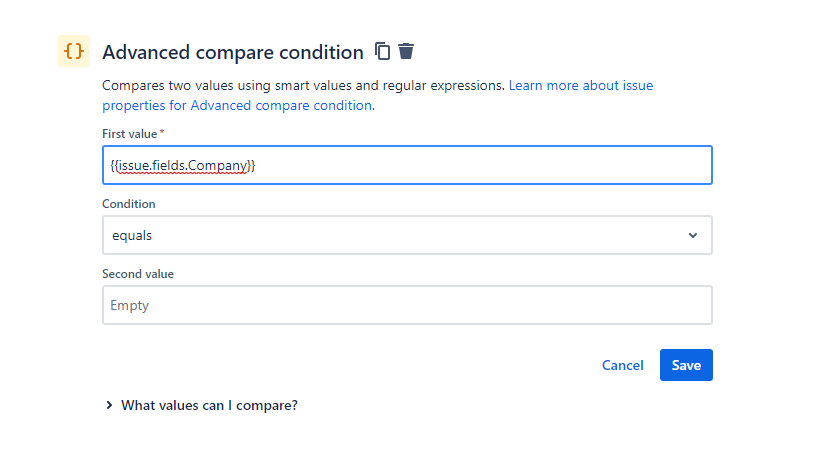Click into the Second value field
The width and height of the screenshot is (819, 467).
click(x=407, y=305)
